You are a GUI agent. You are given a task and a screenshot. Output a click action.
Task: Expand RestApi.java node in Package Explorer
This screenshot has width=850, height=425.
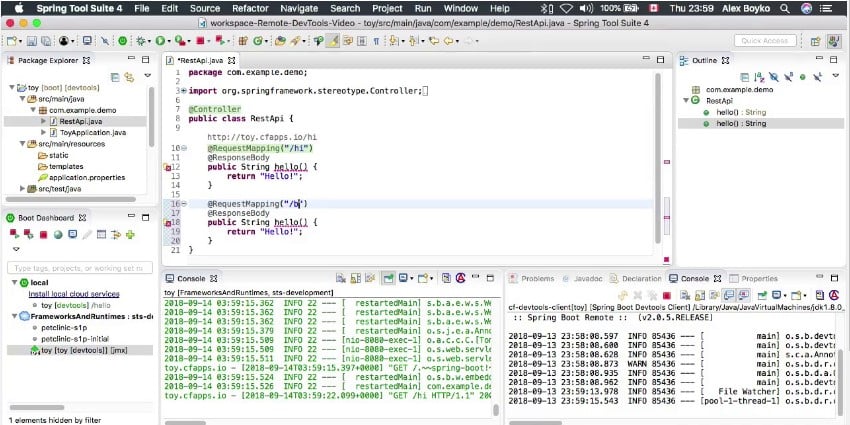(44, 121)
